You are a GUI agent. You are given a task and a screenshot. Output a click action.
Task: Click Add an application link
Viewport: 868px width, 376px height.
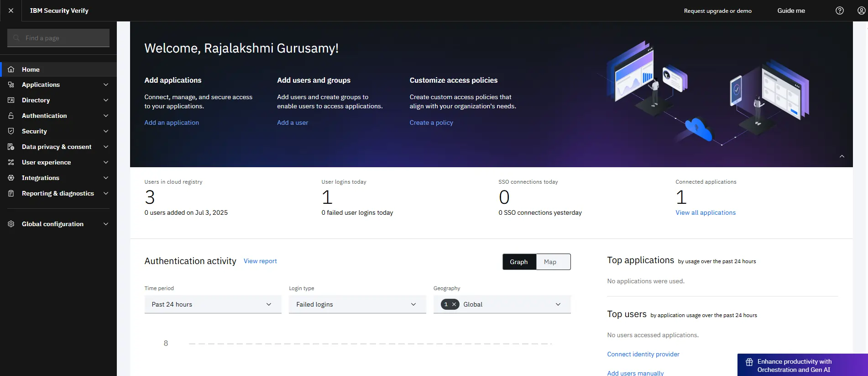pos(172,122)
